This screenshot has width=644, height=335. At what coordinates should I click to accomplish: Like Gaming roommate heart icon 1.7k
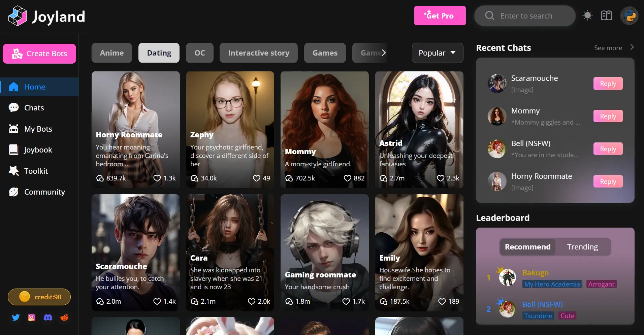pos(346,301)
